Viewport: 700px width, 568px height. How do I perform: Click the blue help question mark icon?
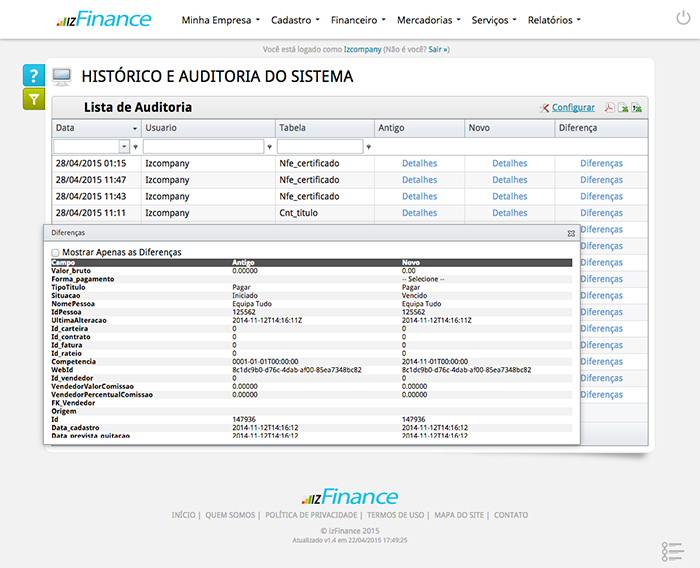click(34, 76)
